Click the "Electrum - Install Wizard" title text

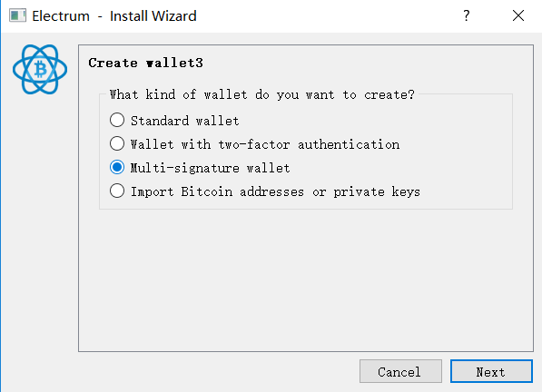pos(114,16)
